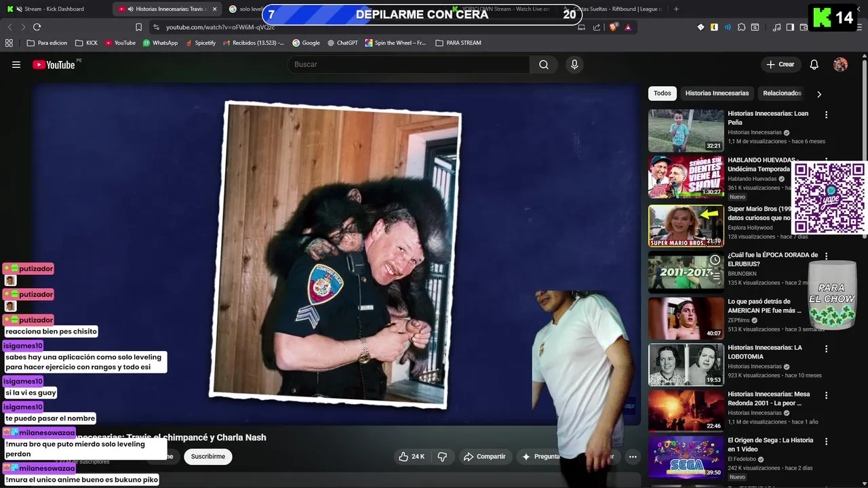Open the Google bookmark
The image size is (868, 488).
(306, 43)
